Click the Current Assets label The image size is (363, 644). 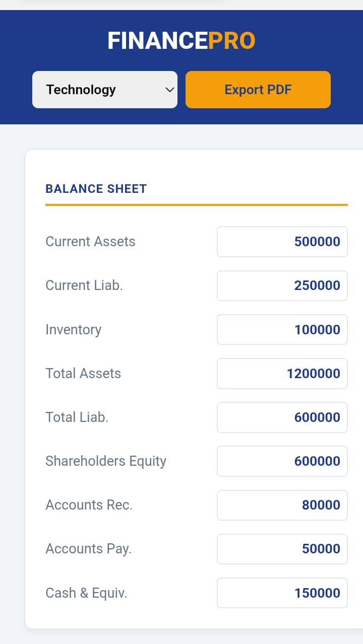tap(90, 242)
